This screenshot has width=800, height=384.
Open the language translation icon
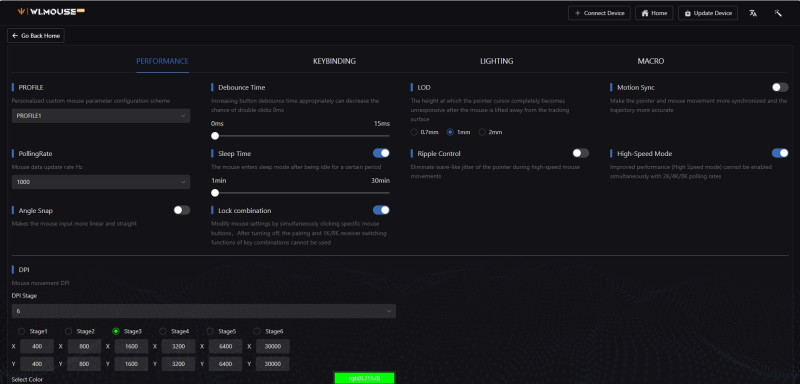753,13
